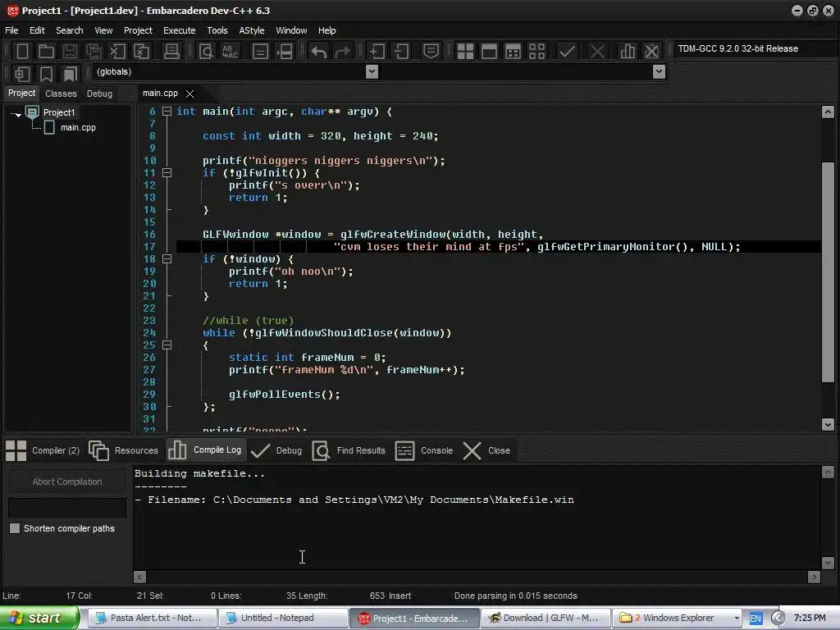This screenshot has height=630, width=840.
Task: Collapse the Project1 tree node
Action: click(16, 114)
